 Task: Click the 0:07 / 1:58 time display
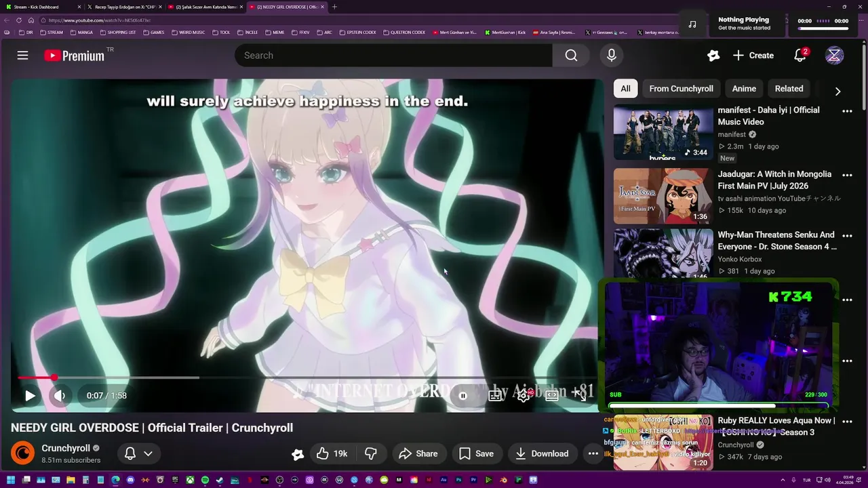106,396
